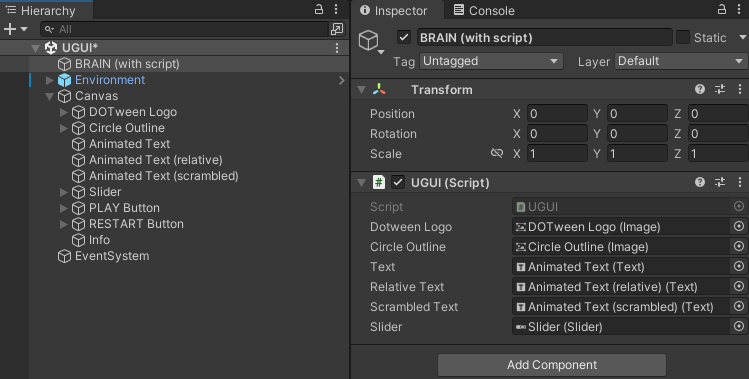
Task: Select PLAY Button in the Hierarchy
Action: click(124, 208)
